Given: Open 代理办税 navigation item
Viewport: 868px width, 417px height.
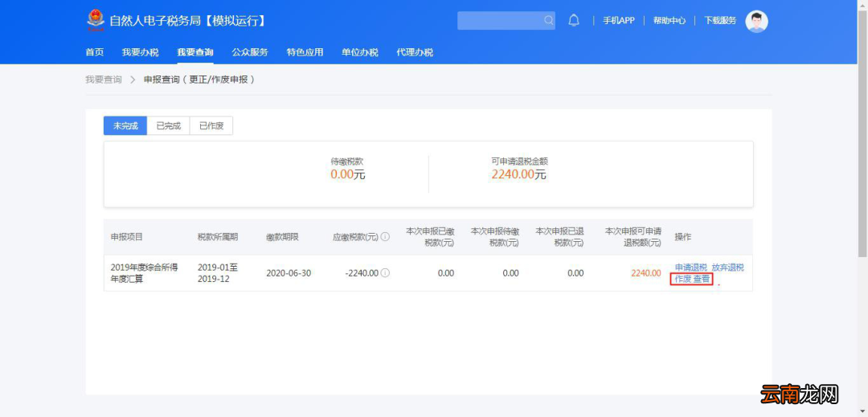Looking at the screenshot, I should click(415, 52).
